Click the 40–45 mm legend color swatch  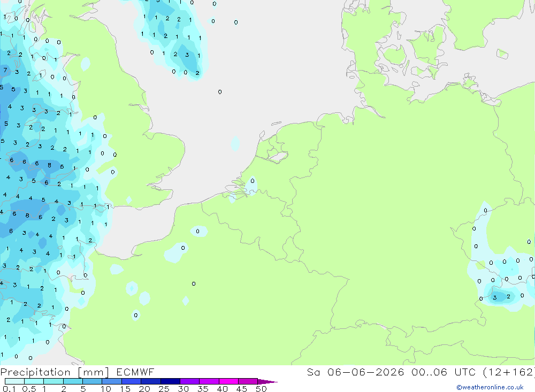tap(228, 381)
